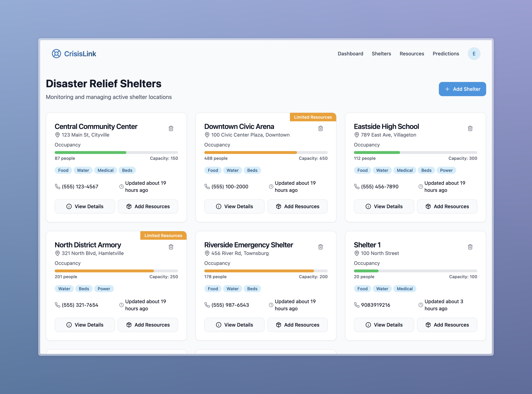Screen dimensions: 532x394
Task: View Details for Central Community Center
Action: pos(85,206)
